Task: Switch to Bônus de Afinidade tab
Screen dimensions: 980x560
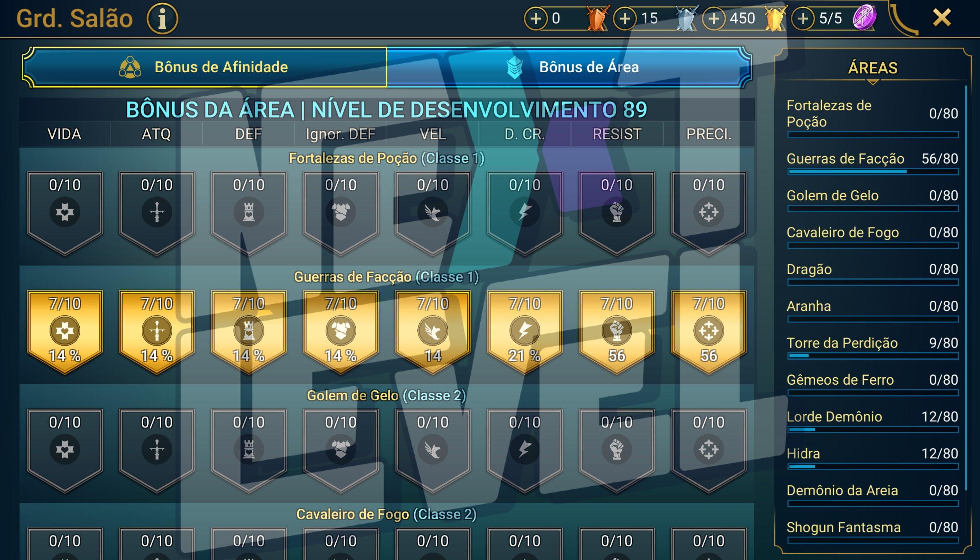Action: coord(205,67)
